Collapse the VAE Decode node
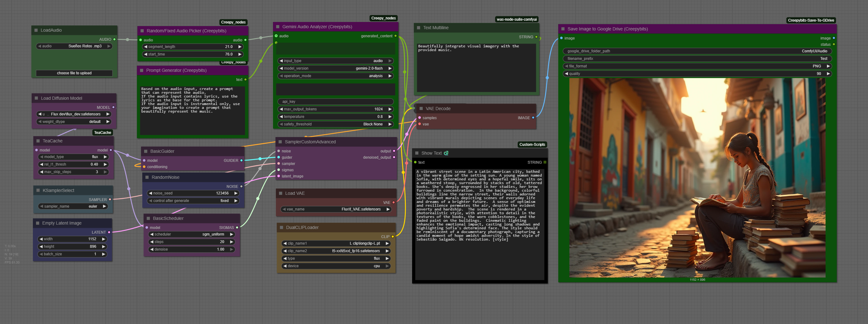Viewport: 868px width, 324px height. tap(421, 109)
